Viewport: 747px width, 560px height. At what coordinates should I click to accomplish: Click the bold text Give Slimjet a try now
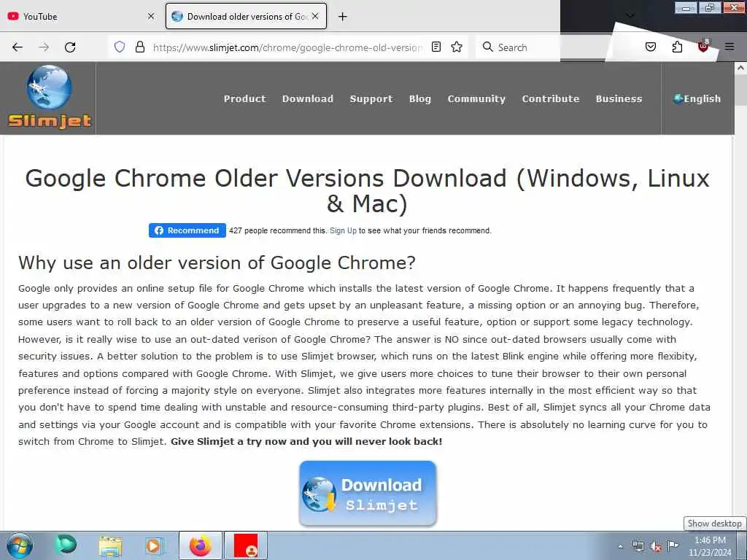pos(306,441)
